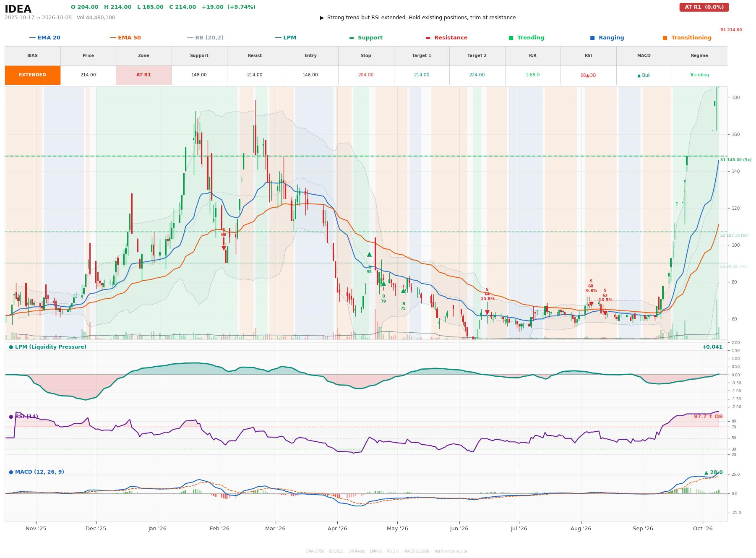Screen dimensions: 756x558
Task: Click the green buy marker labeled B 95
Action: (369, 254)
